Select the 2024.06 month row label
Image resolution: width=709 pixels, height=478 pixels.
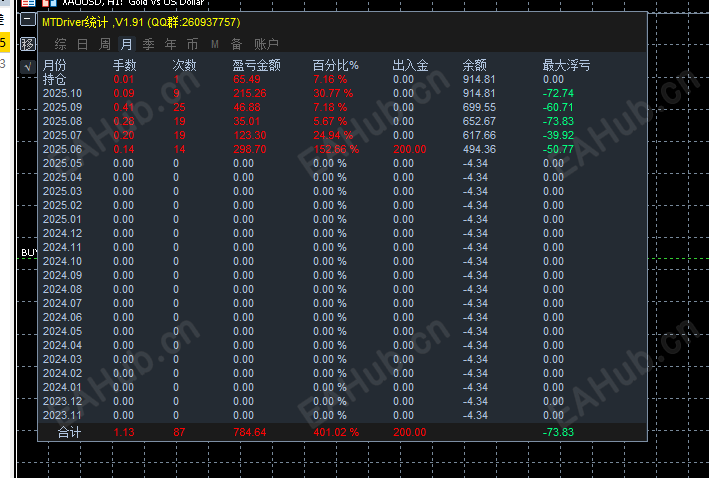click(62, 317)
